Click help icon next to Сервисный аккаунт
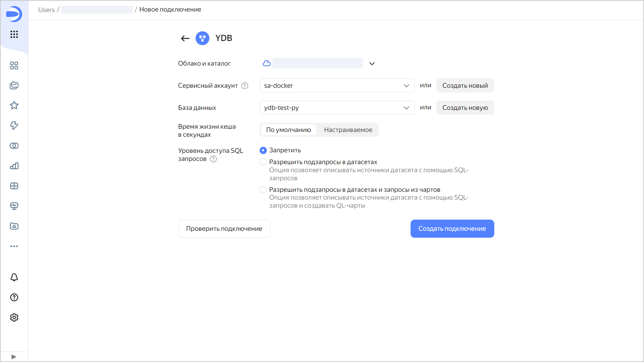The image size is (644, 362). 245,86
